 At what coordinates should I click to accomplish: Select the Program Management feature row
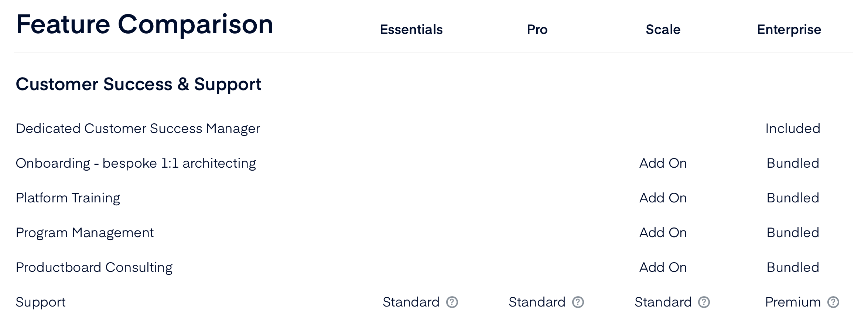(x=85, y=233)
